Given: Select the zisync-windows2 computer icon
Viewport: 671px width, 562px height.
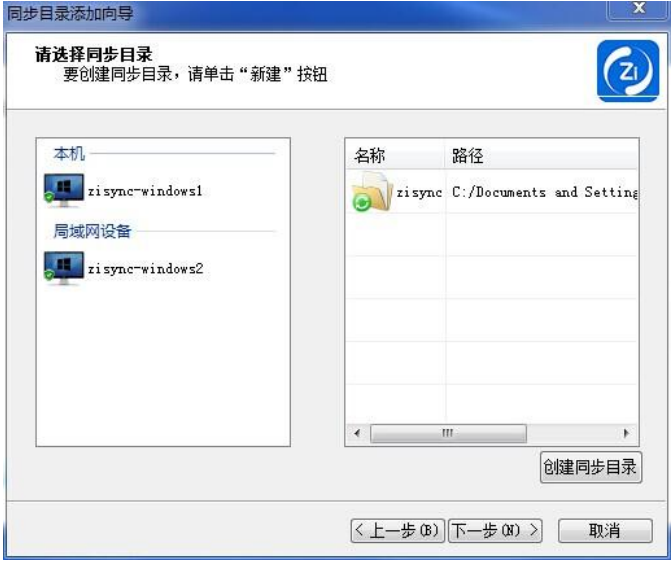Looking at the screenshot, I should (64, 268).
